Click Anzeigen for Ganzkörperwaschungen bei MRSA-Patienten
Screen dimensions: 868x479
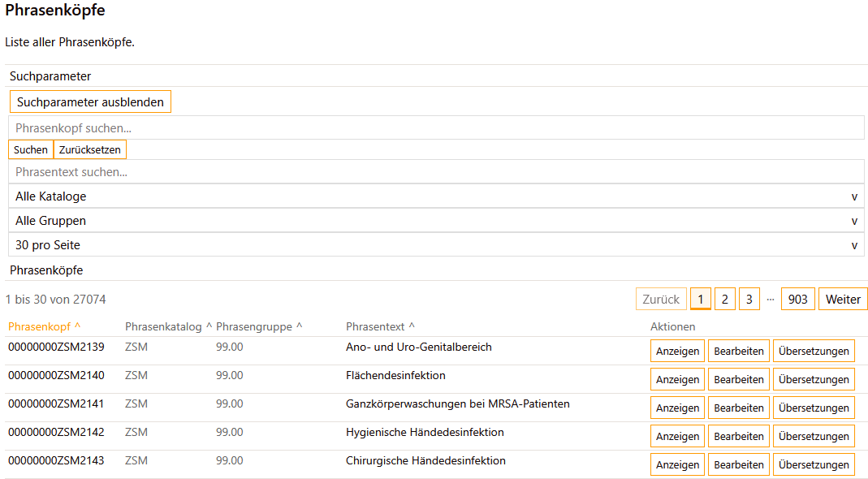point(677,408)
